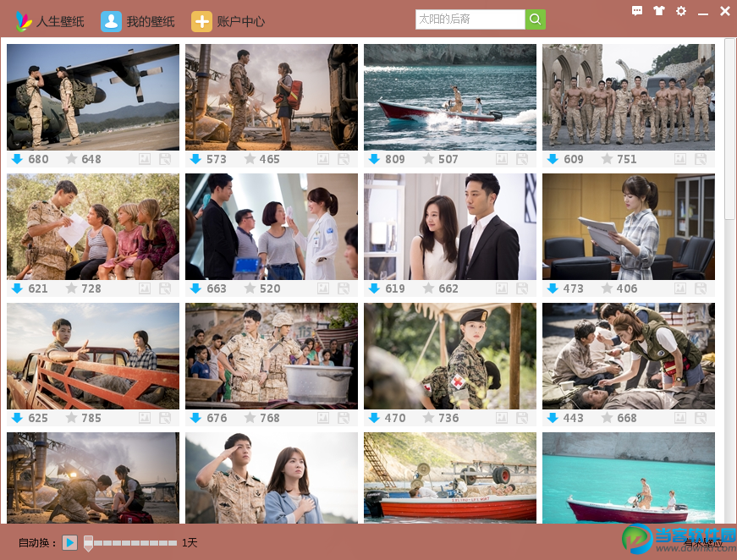Download the wallpaper with 470 downloads
737x560 pixels.
pos(374,418)
